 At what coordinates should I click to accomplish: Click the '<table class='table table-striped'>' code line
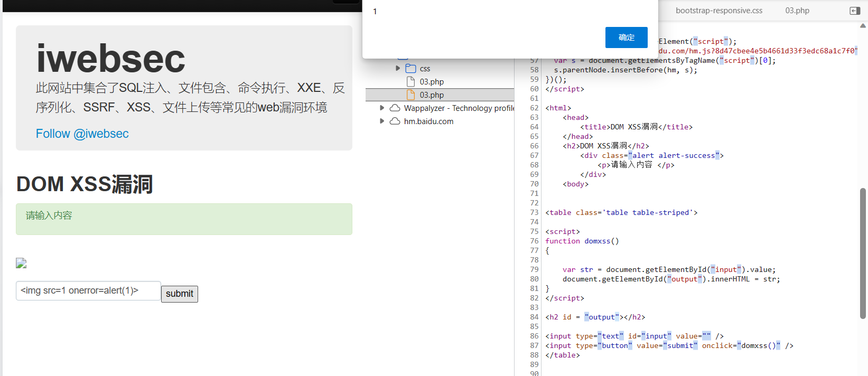622,212
